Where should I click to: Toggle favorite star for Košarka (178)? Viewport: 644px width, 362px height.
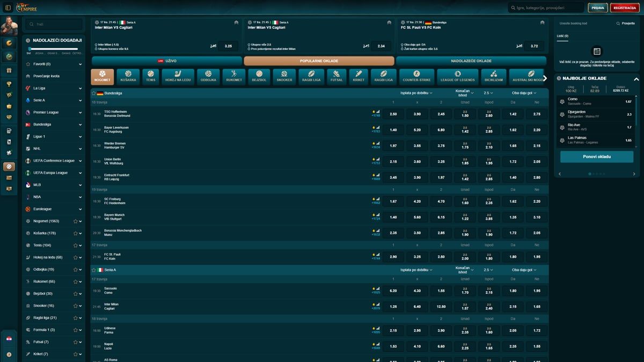coord(76,233)
